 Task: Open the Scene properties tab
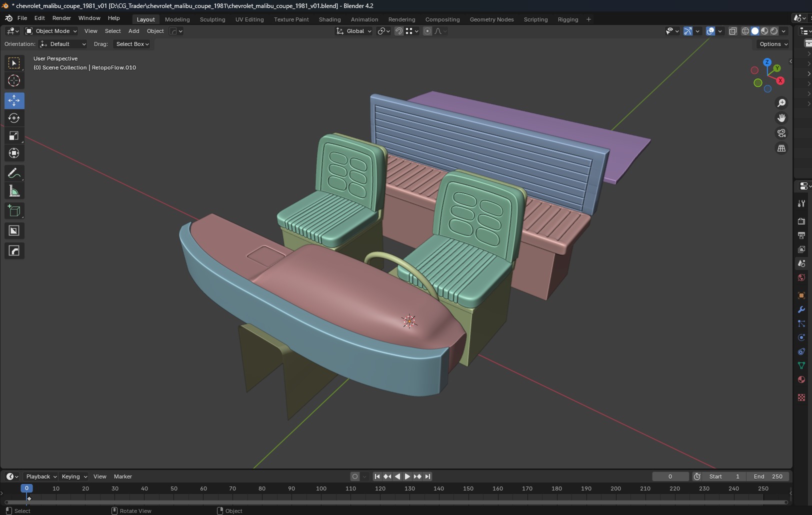click(x=801, y=263)
